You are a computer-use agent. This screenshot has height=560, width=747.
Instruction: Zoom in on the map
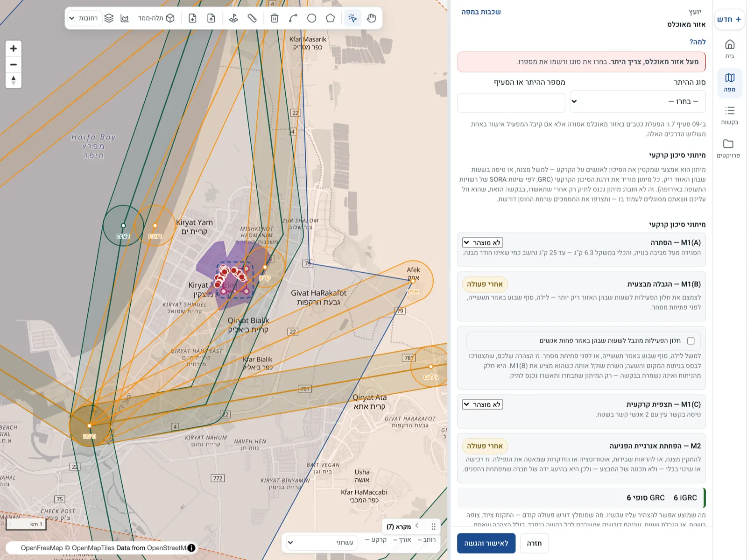tap(14, 49)
